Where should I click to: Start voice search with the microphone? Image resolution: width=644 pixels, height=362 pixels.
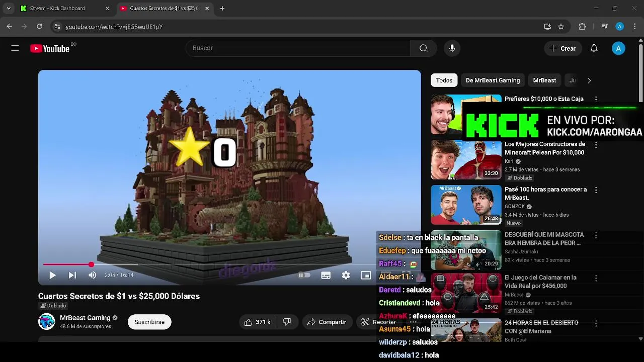(x=452, y=48)
